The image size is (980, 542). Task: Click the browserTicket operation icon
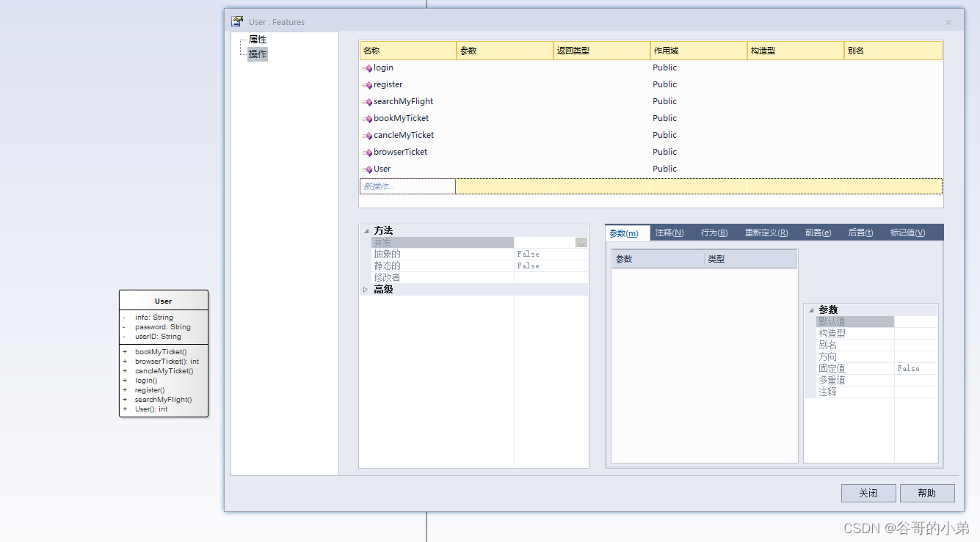click(367, 153)
